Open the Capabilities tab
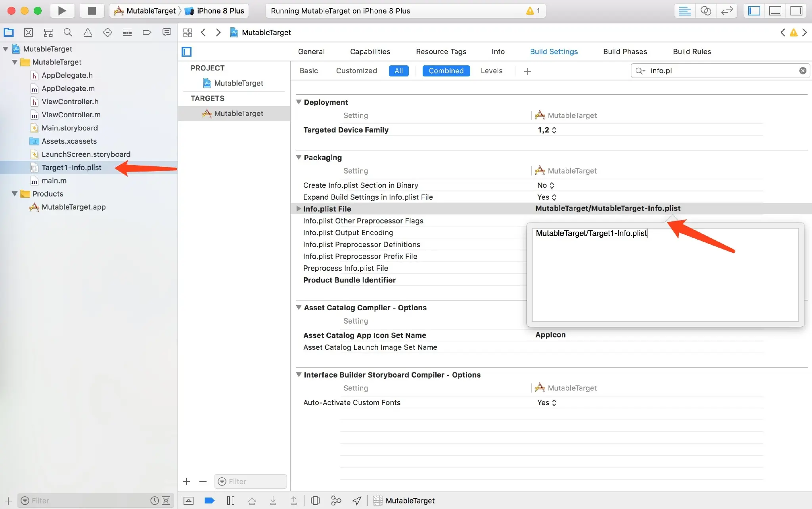The height and width of the screenshot is (509, 812). pos(370,51)
